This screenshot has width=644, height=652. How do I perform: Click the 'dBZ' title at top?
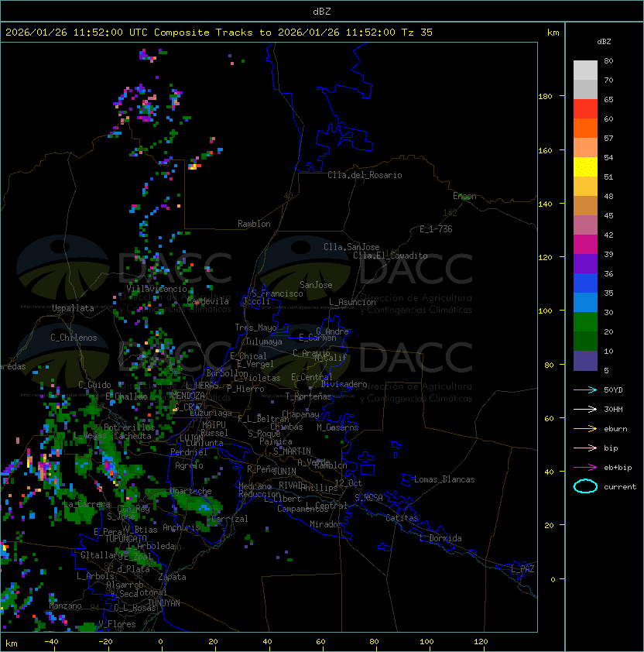322,12
